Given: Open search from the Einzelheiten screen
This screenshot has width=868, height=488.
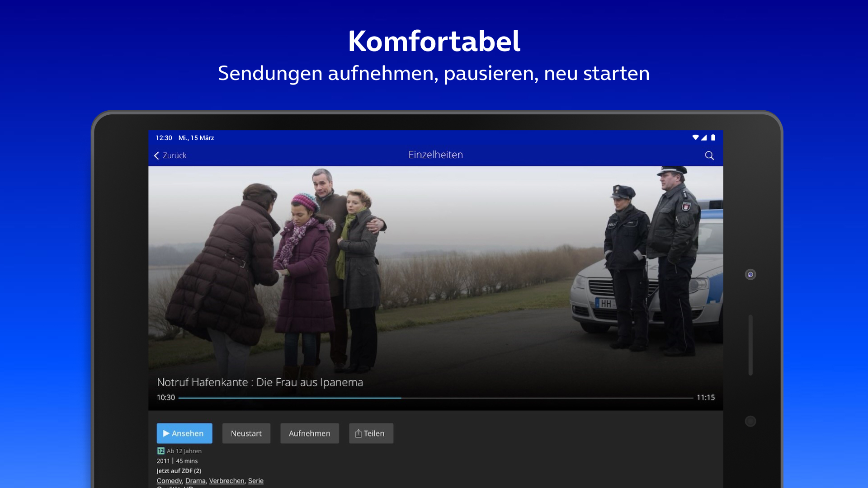Looking at the screenshot, I should click(x=709, y=155).
